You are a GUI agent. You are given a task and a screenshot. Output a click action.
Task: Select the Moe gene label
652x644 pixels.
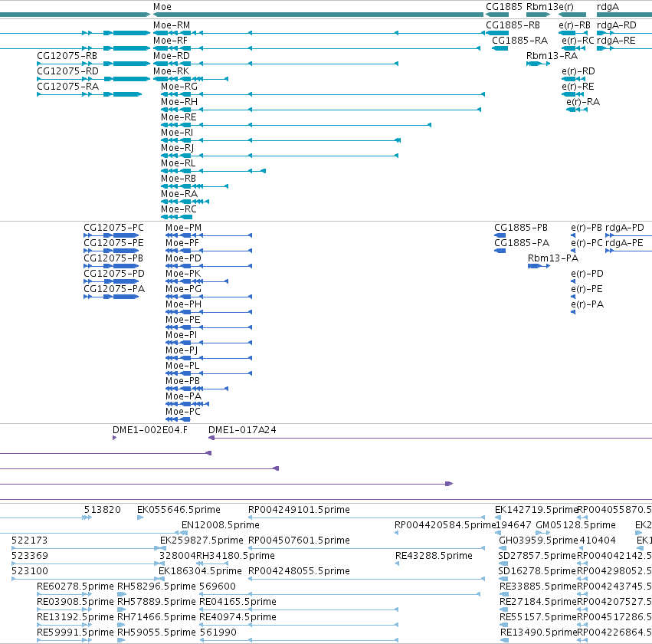click(x=162, y=7)
